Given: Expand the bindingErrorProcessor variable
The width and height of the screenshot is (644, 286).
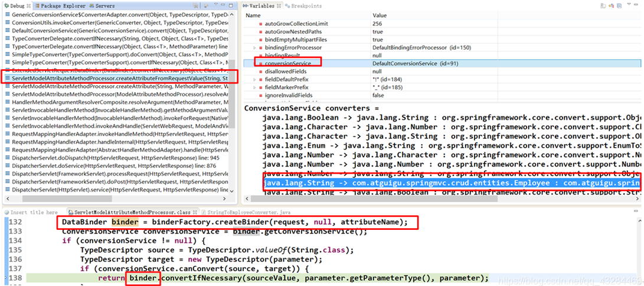Looking at the screenshot, I should pos(254,48).
